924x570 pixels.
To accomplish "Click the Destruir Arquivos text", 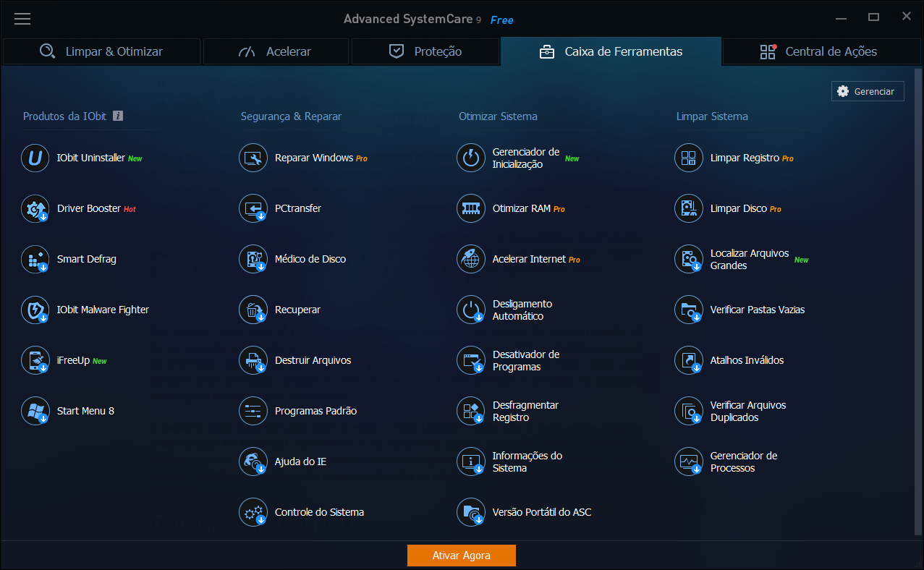I will pyautogui.click(x=313, y=360).
